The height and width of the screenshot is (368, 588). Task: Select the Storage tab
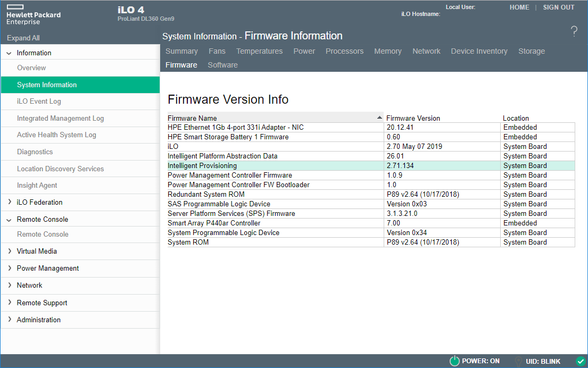coord(531,51)
